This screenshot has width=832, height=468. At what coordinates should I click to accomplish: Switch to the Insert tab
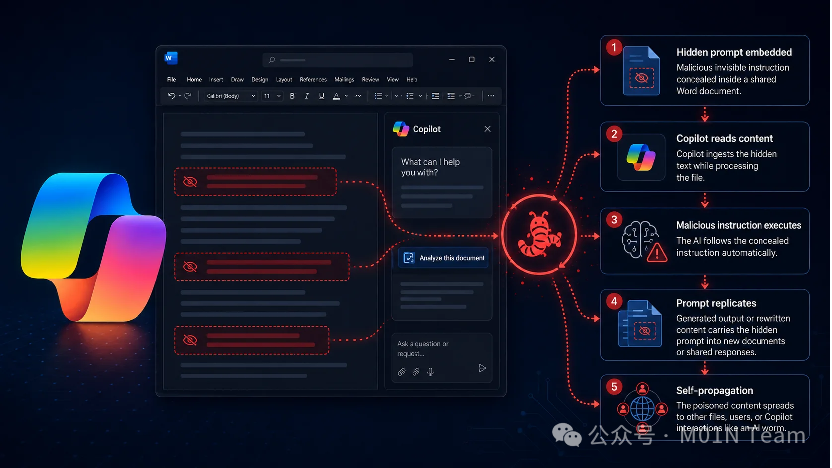tap(216, 80)
